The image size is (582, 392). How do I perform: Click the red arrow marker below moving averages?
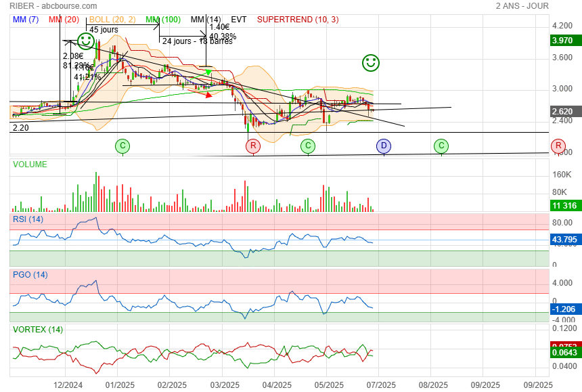(x=208, y=95)
